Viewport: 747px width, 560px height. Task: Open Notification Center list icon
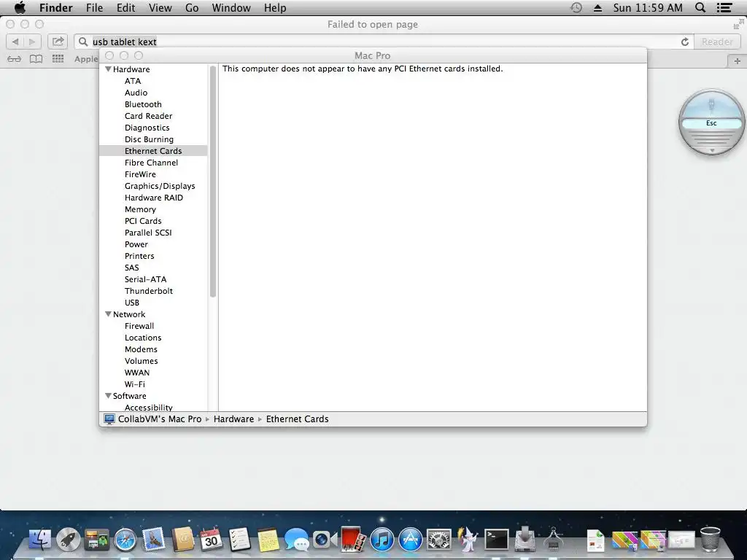(x=724, y=7)
